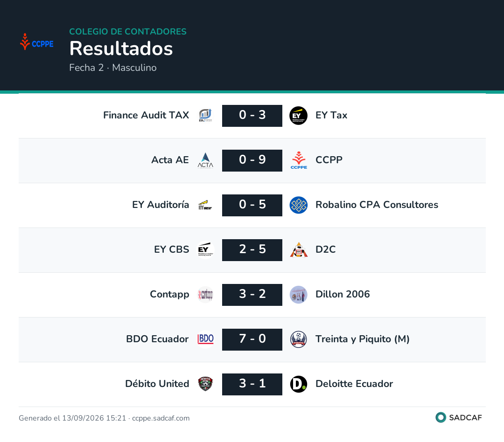This screenshot has height=442, width=504.
Task: Click the Débito United shield crest
Action: coord(205,384)
